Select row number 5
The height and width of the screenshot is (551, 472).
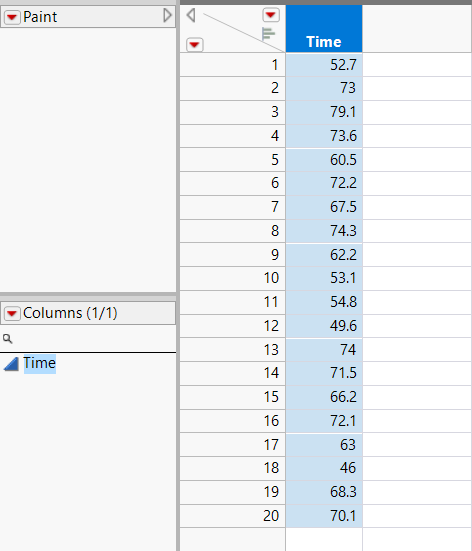pyautogui.click(x=232, y=160)
